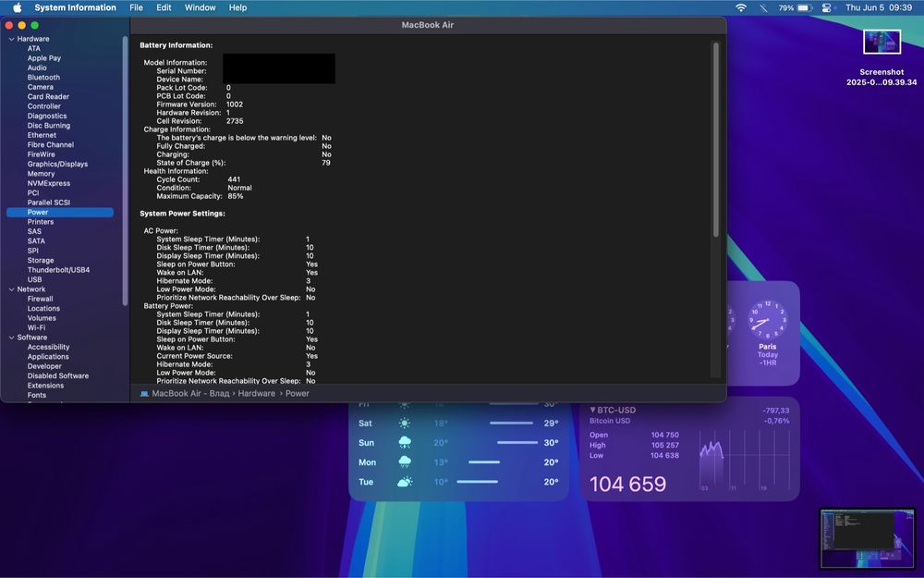
Task: Open the File menu
Action: 136,7
